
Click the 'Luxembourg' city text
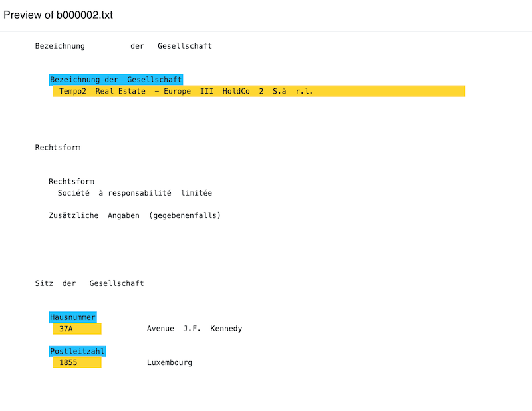pyautogui.click(x=170, y=363)
